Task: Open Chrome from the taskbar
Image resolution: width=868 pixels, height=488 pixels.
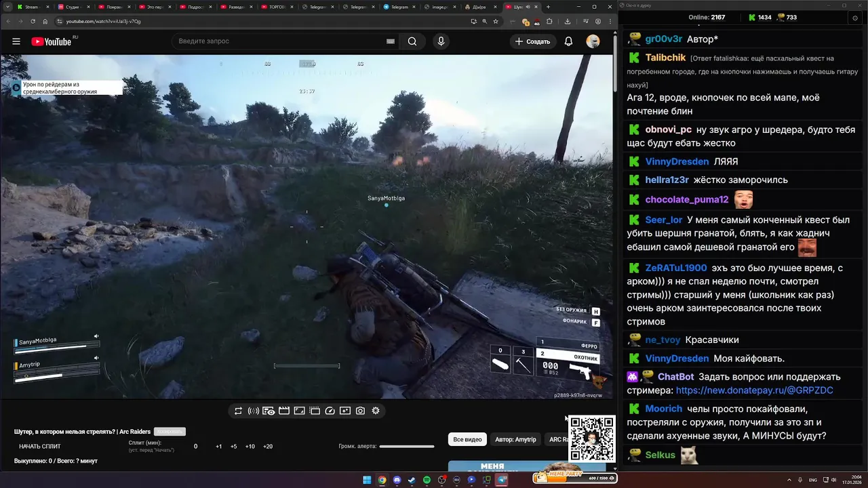Action: pyautogui.click(x=382, y=480)
